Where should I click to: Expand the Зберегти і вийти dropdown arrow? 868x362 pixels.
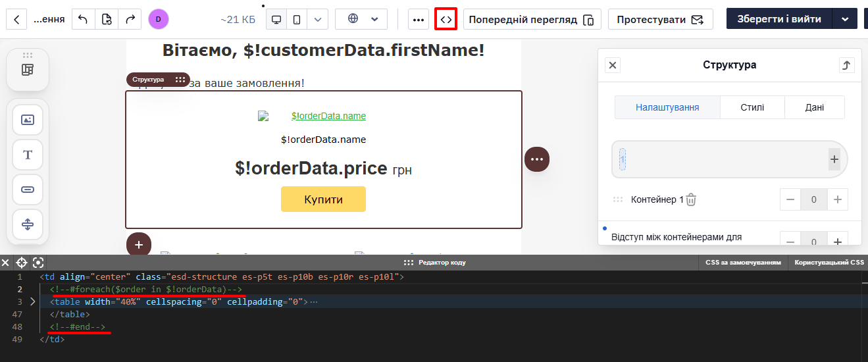pos(845,19)
